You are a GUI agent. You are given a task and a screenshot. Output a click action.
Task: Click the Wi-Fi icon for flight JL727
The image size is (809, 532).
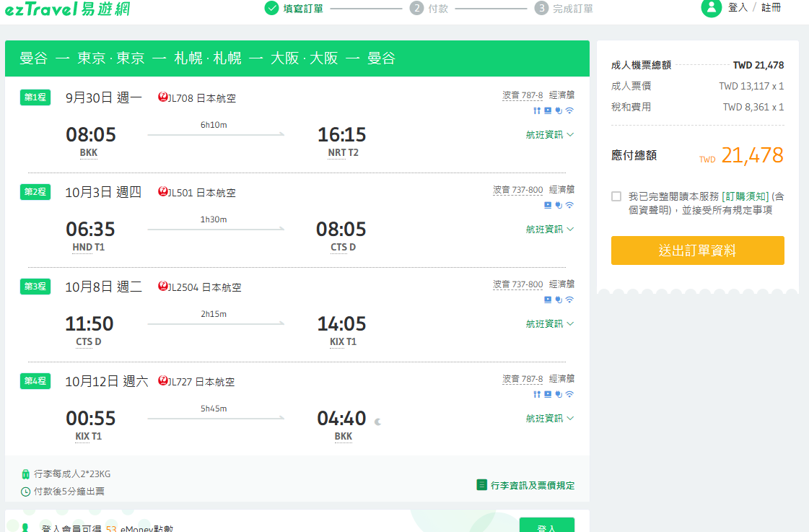[x=569, y=394]
